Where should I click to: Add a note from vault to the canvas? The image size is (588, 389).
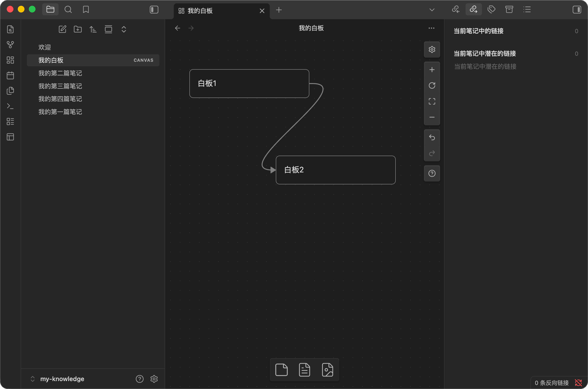(304, 370)
